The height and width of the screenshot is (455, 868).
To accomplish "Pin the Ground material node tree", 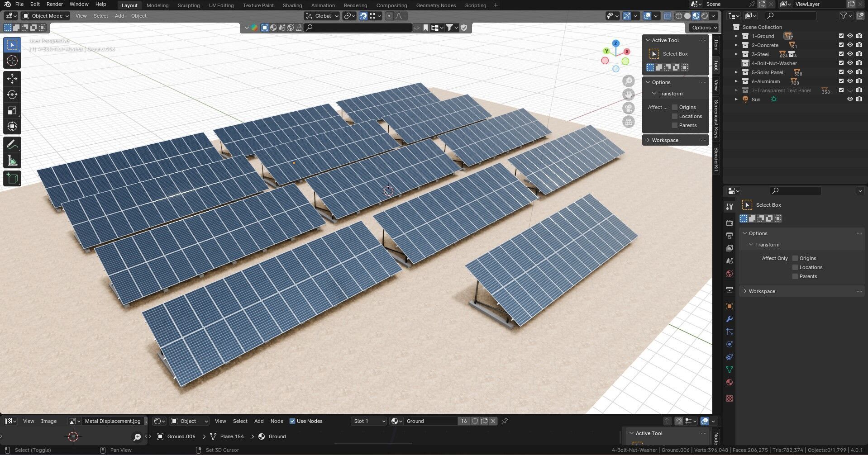I will click(505, 421).
